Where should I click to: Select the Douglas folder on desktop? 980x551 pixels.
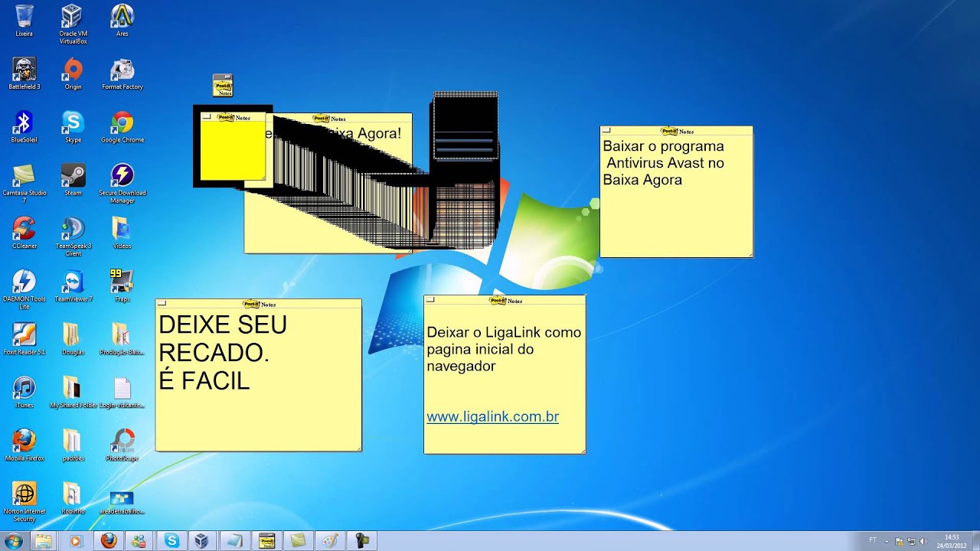click(73, 338)
